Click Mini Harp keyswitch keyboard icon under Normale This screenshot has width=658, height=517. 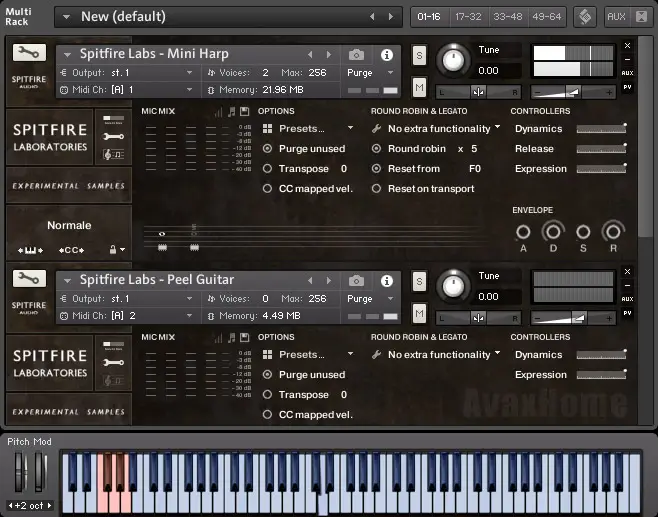30,250
